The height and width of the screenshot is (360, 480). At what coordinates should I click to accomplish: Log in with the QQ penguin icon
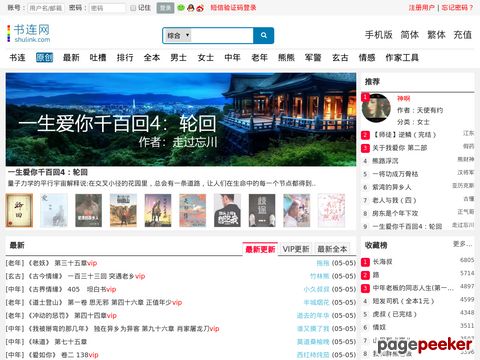190,8
